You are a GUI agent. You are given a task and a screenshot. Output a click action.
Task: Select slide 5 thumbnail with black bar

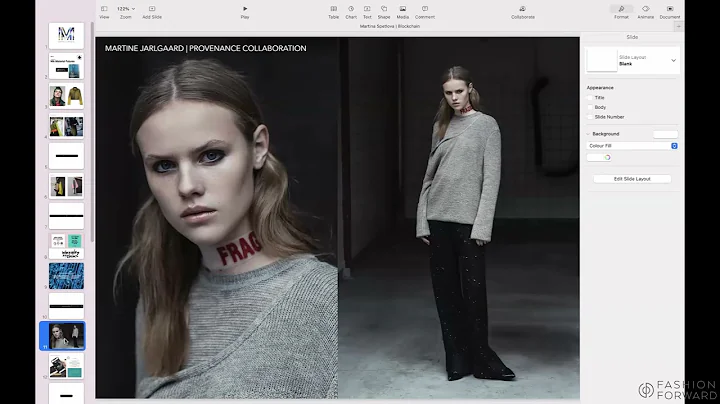coord(66,156)
